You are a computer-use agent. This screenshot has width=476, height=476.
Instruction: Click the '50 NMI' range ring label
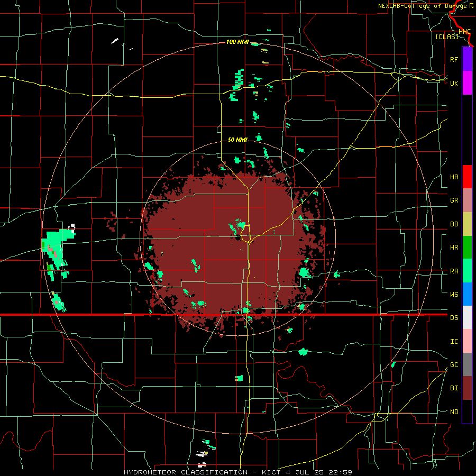click(x=237, y=140)
